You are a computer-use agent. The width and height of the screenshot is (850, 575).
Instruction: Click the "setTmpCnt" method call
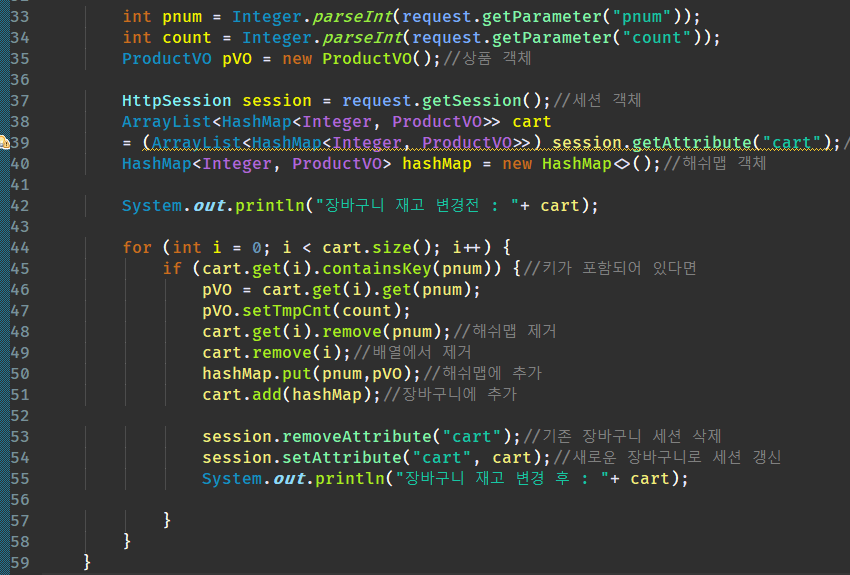(286, 311)
